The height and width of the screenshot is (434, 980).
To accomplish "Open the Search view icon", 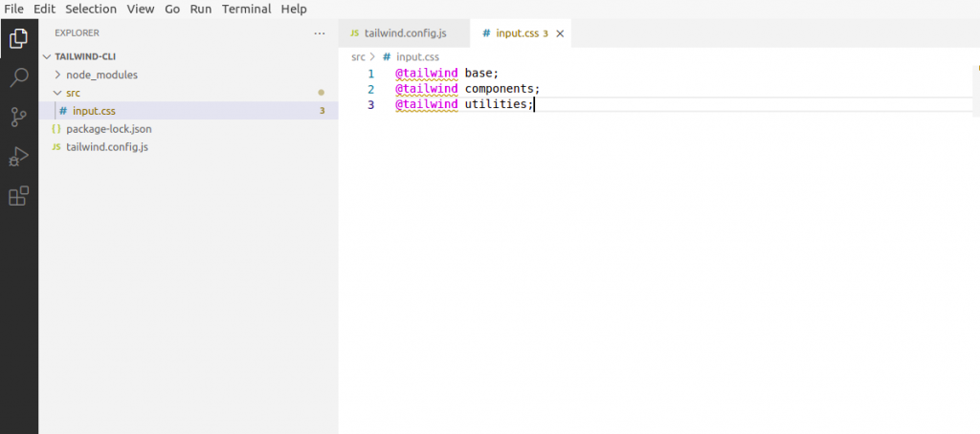I will [x=19, y=77].
